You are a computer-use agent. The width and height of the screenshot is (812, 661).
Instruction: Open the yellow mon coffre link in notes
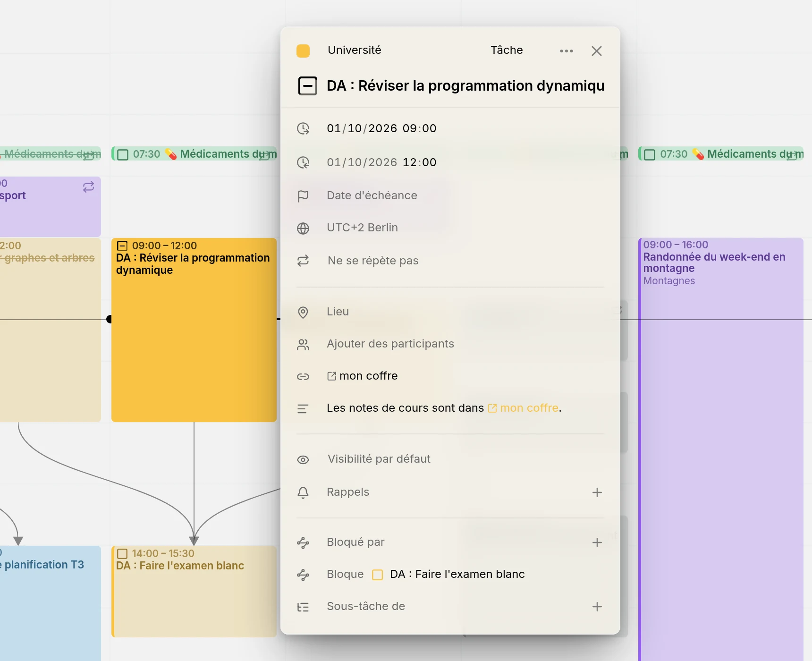pyautogui.click(x=523, y=408)
